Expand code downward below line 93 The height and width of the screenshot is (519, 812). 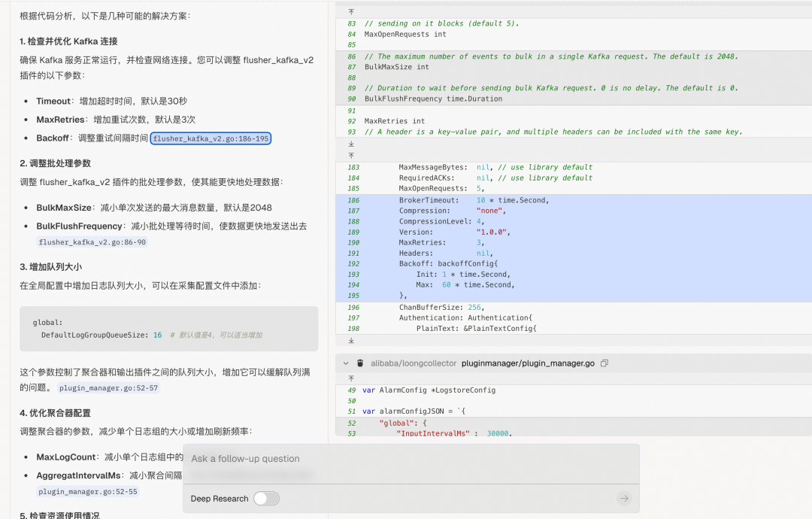click(x=351, y=143)
